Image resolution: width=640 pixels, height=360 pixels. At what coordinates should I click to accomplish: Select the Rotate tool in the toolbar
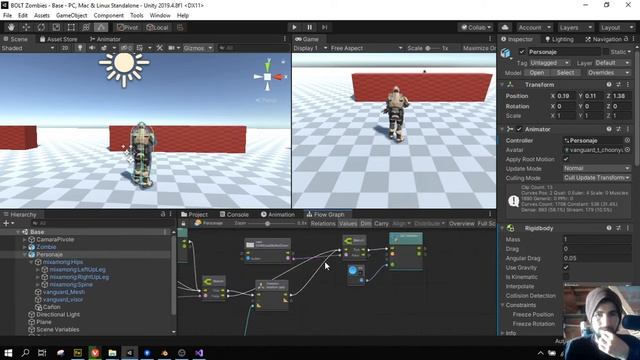(x=41, y=27)
